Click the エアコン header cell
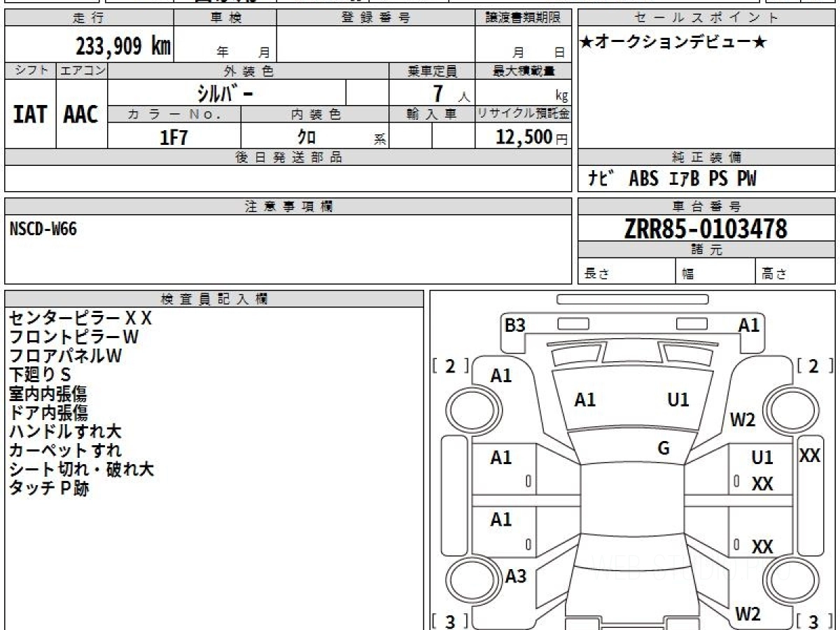The width and height of the screenshot is (840, 630). (82, 71)
